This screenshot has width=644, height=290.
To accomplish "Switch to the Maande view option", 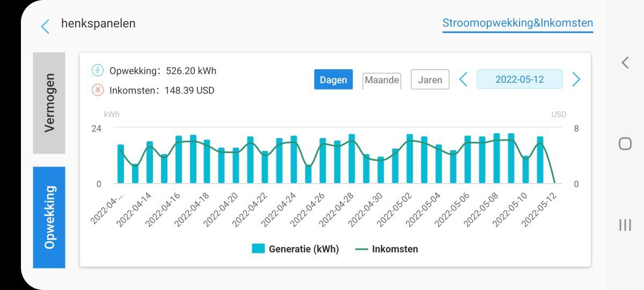I will [x=382, y=80].
